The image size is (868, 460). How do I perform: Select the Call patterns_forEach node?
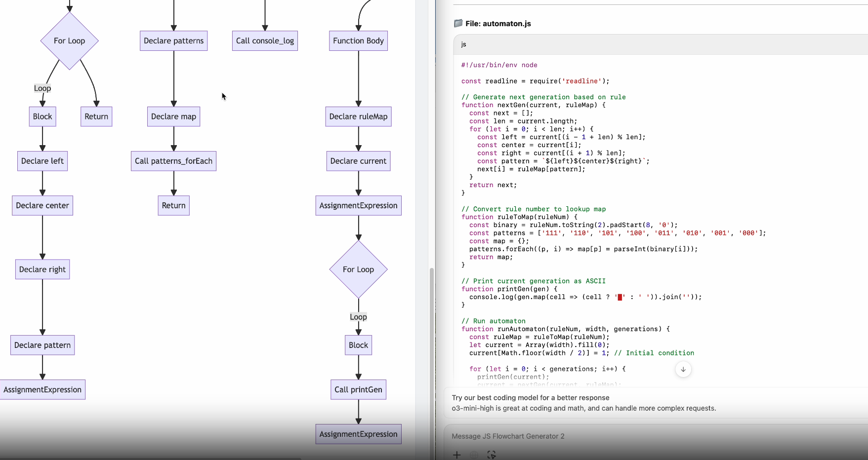coord(174,161)
